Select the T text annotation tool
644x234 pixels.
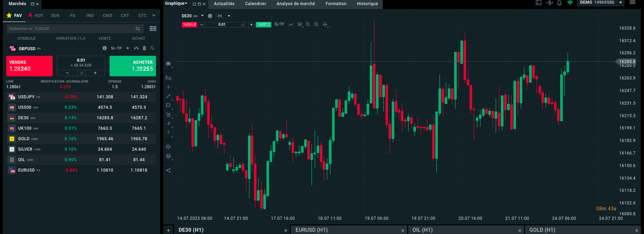pyautogui.click(x=168, y=132)
